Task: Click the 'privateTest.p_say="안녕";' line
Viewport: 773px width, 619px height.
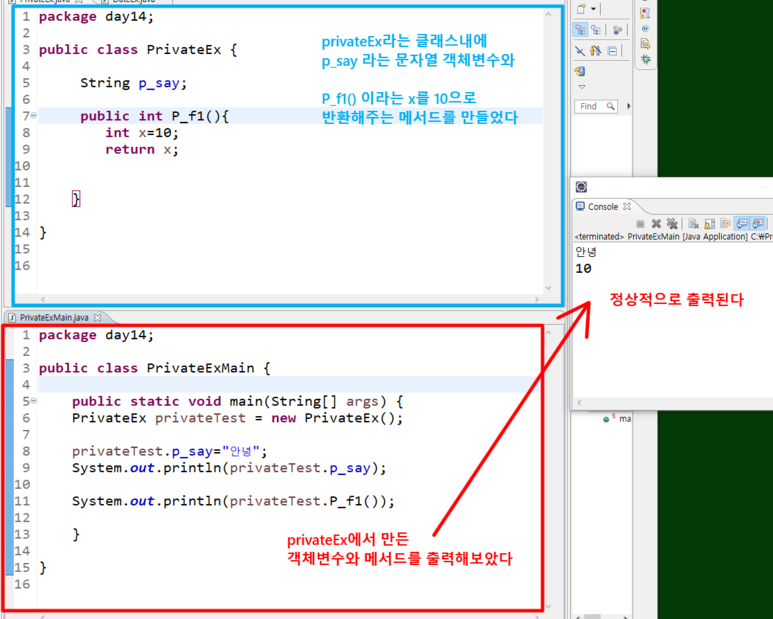Action: coord(170,451)
